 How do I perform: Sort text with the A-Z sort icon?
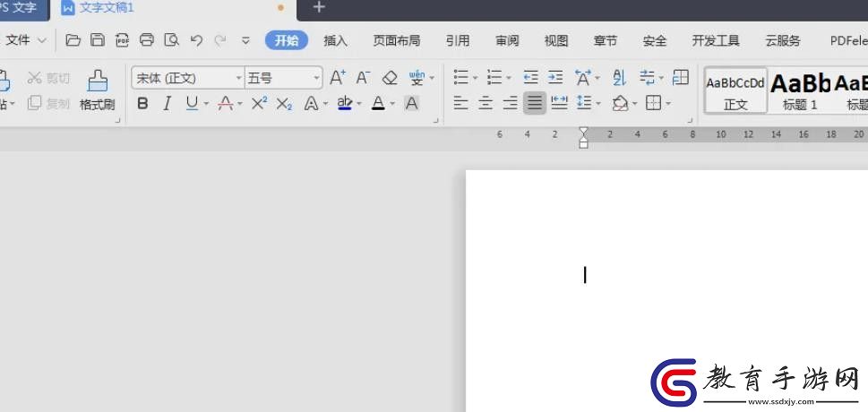pyautogui.click(x=620, y=78)
